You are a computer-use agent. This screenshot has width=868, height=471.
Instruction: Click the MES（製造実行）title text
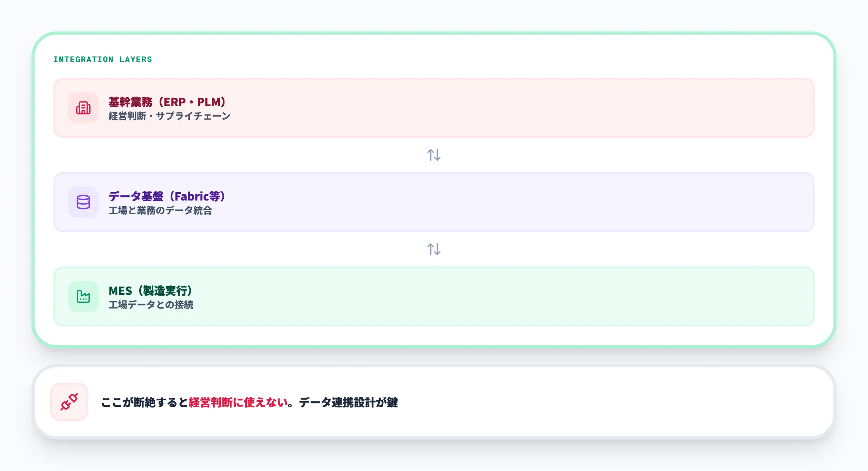coord(151,291)
